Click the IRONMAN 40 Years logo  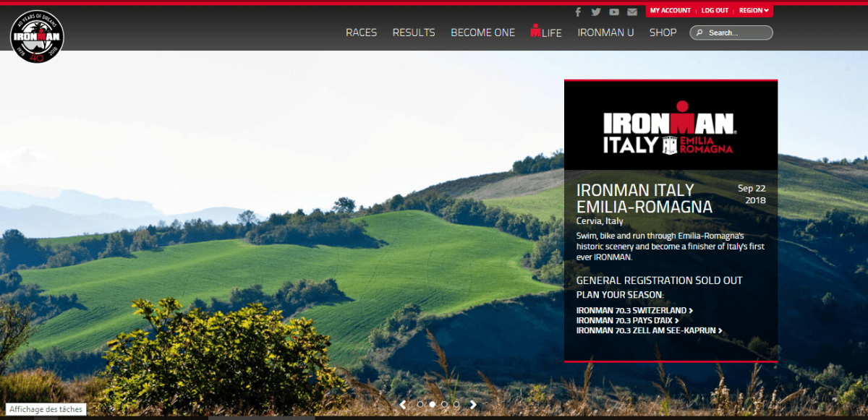(x=38, y=36)
